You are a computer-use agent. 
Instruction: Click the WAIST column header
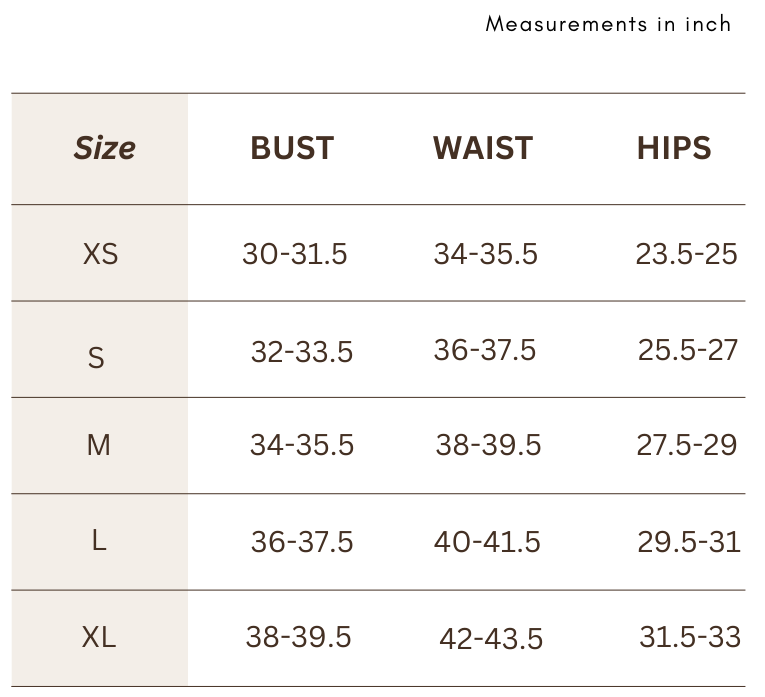(483, 148)
